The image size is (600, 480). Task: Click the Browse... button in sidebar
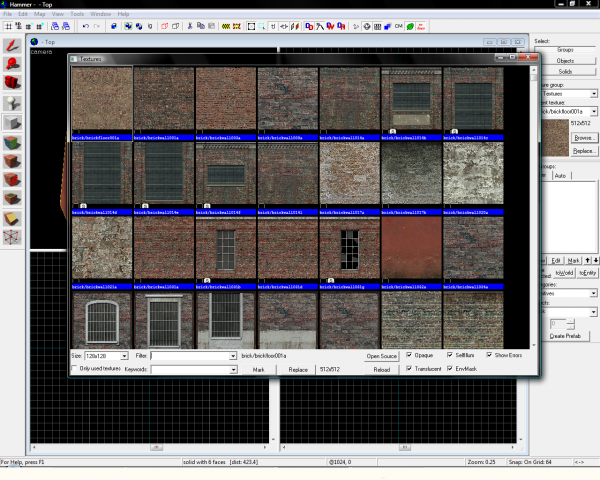(583, 138)
